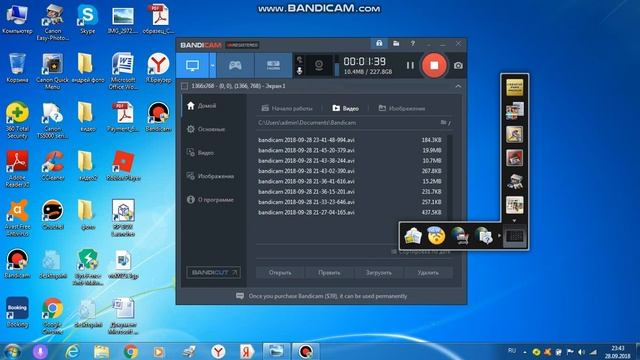Expand Canon Quick Menu horizontal bar right arrow
The height and width of the screenshot is (360, 640).
tap(499, 236)
